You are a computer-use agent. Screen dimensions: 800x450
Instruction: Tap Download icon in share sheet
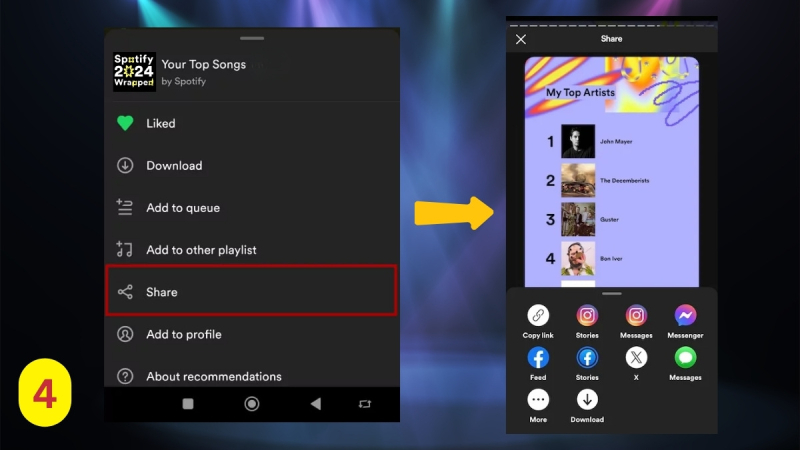587,399
